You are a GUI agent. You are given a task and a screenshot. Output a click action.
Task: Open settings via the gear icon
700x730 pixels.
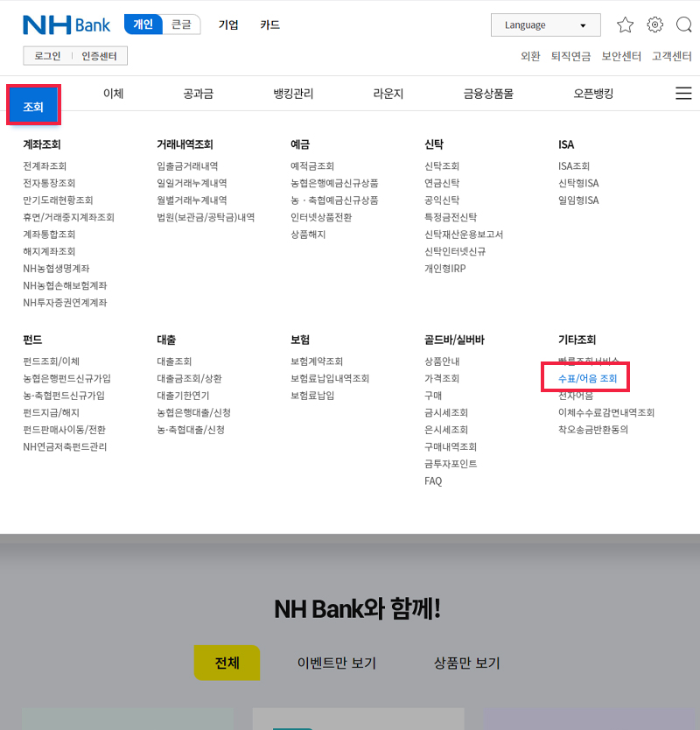click(654, 25)
